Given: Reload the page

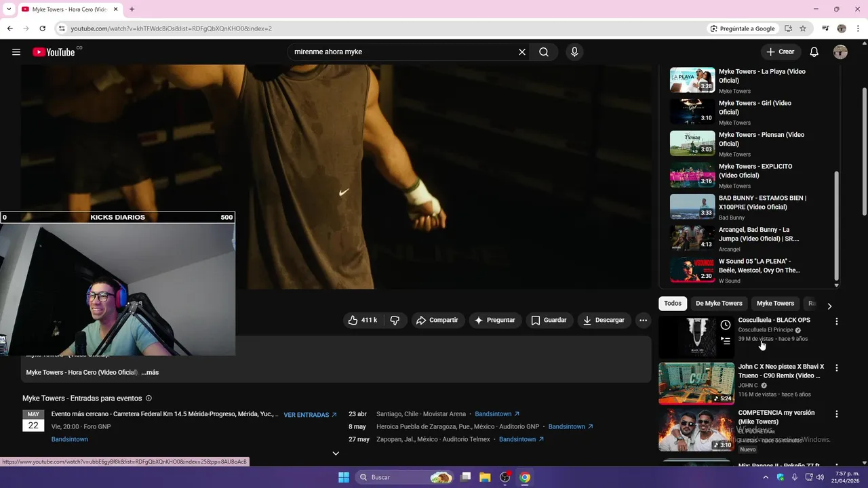Looking at the screenshot, I should click(42, 28).
